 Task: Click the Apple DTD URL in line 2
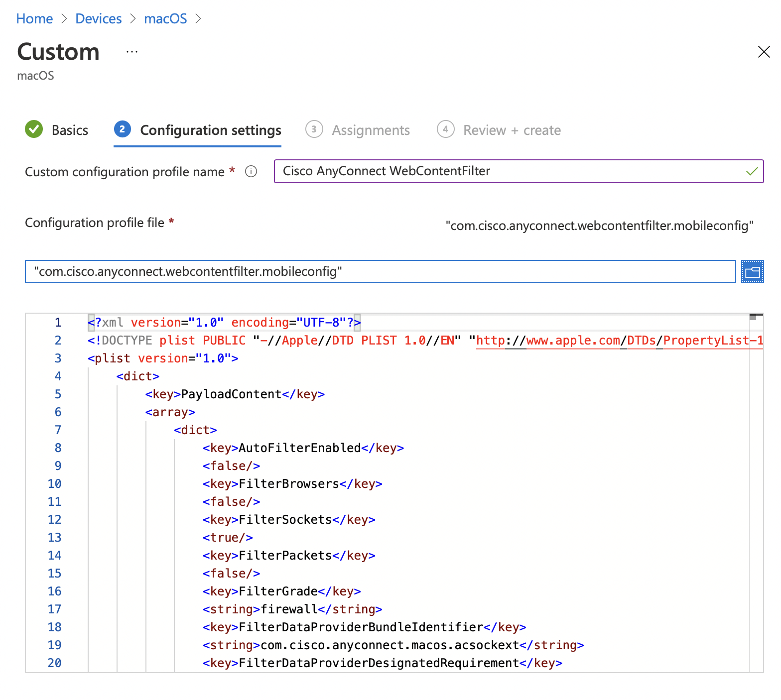(x=620, y=341)
